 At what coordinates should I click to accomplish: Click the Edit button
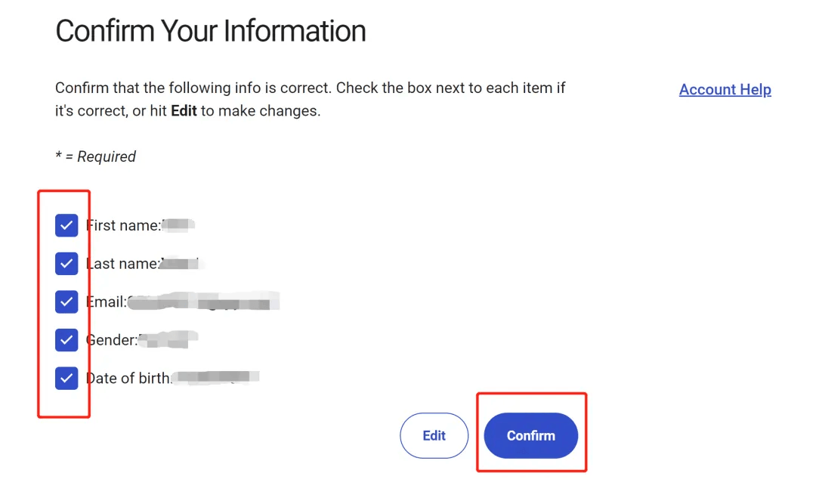pos(434,436)
